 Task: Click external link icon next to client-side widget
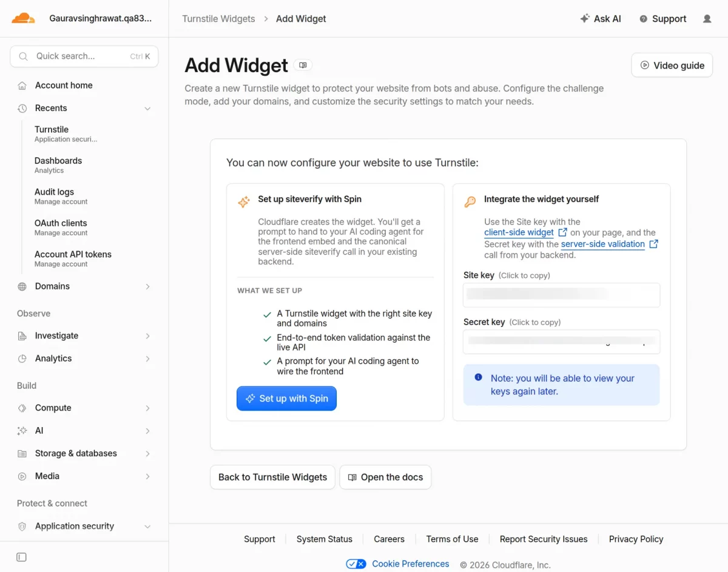(x=562, y=232)
